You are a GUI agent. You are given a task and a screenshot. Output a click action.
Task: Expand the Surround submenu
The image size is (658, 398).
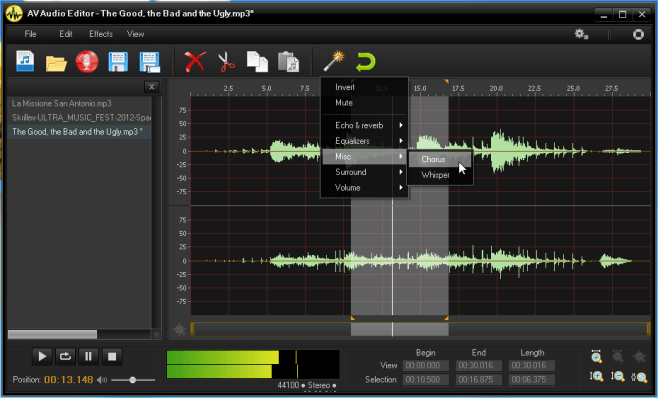(x=364, y=172)
